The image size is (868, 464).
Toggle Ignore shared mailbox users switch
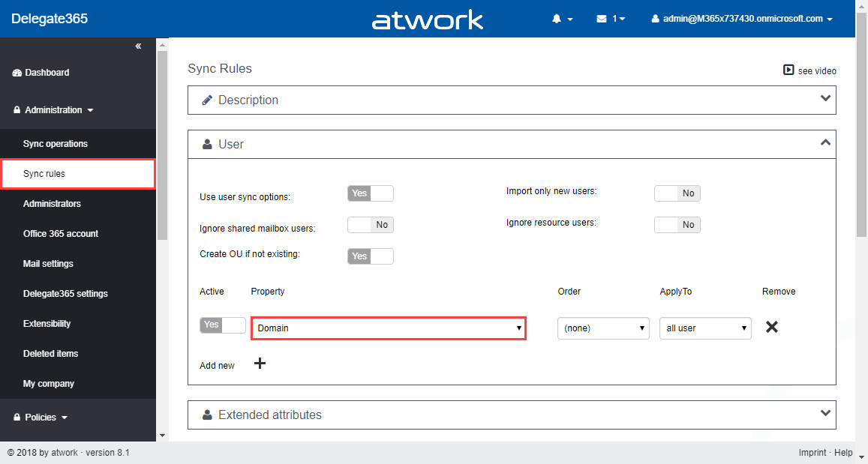tap(371, 225)
